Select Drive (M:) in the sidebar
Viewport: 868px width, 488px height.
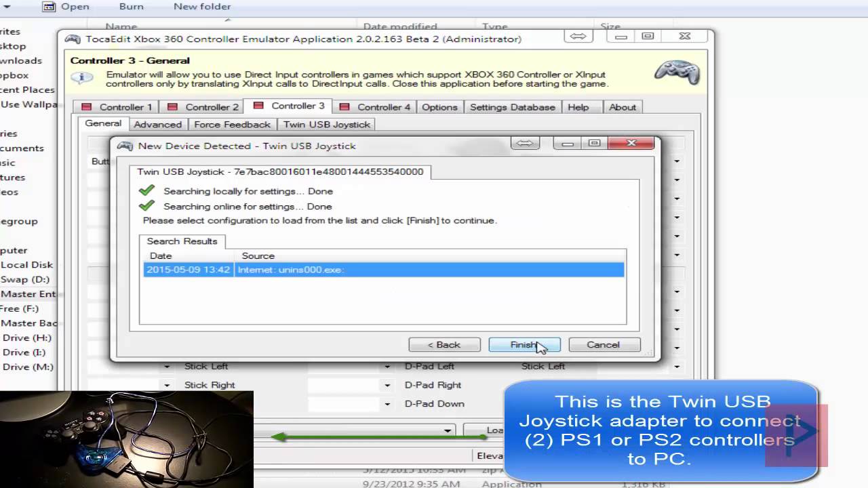pyautogui.click(x=27, y=367)
